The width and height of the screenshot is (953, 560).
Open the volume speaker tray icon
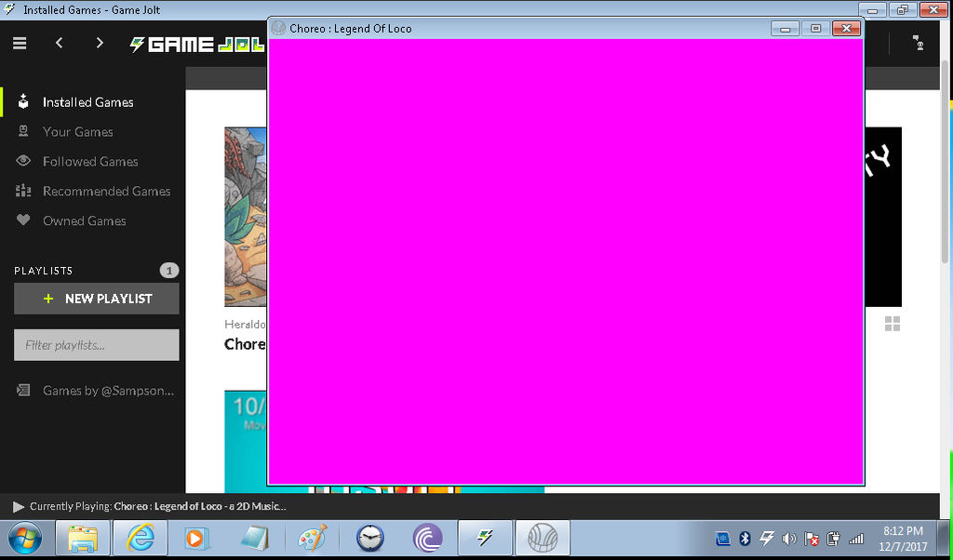[x=789, y=538]
